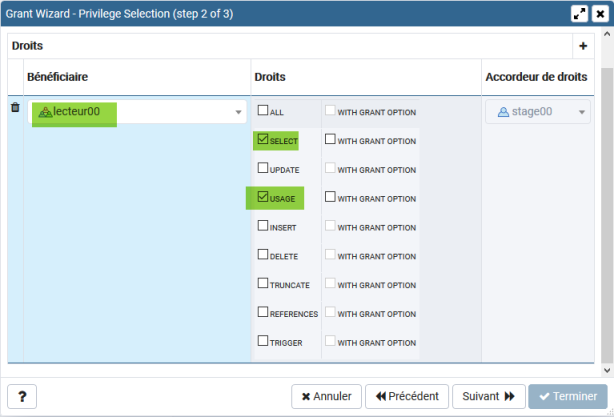Expand the stage00 grantor dropdown

pyautogui.click(x=582, y=112)
